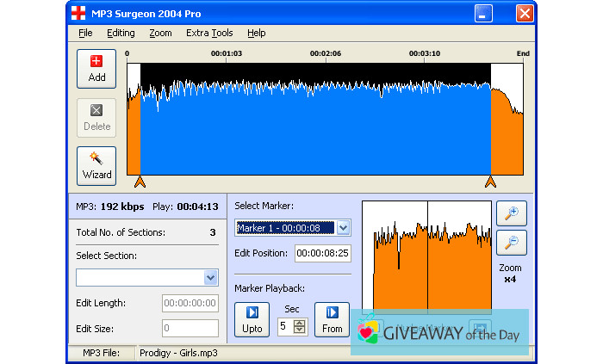Decrease the Sec playback value
Screen dimensions: 603x364
[x=300, y=330]
